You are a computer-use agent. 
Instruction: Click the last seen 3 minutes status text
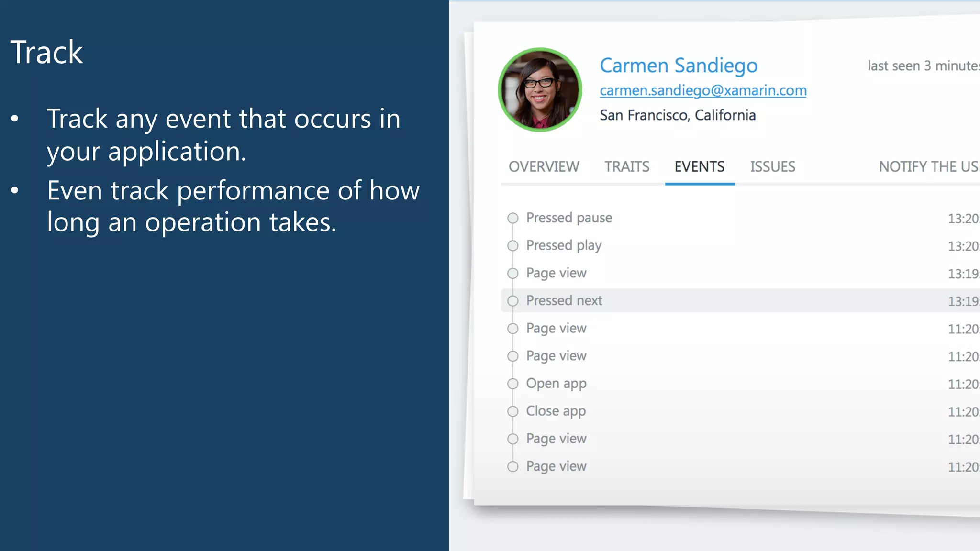(x=924, y=66)
